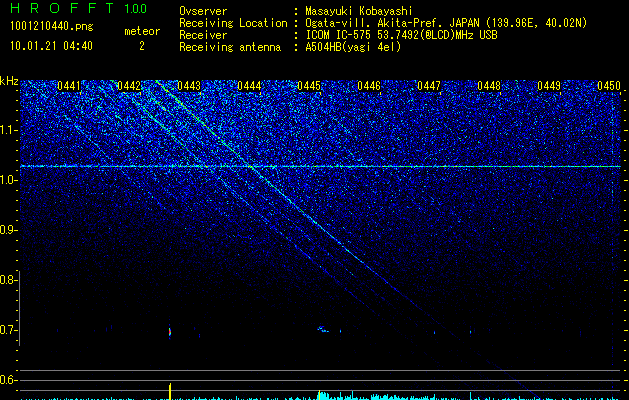Screen dimensions: 629x400
Task: Click the Receiver field label
Action: [203, 35]
